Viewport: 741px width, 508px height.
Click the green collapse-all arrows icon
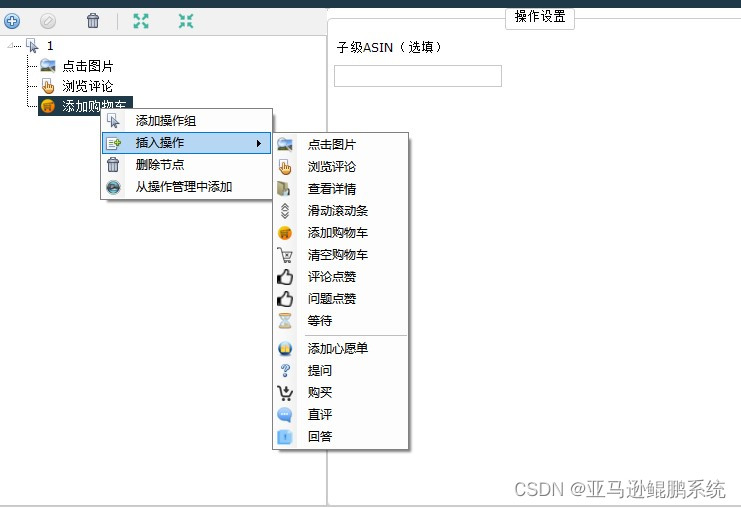click(186, 21)
